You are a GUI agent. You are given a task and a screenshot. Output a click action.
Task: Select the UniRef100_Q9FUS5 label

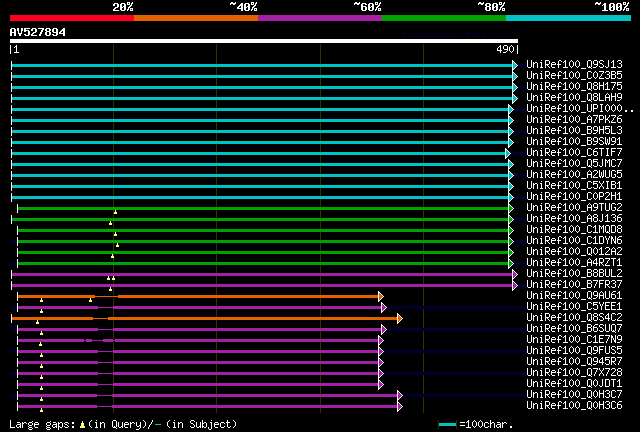pyautogui.click(x=574, y=351)
